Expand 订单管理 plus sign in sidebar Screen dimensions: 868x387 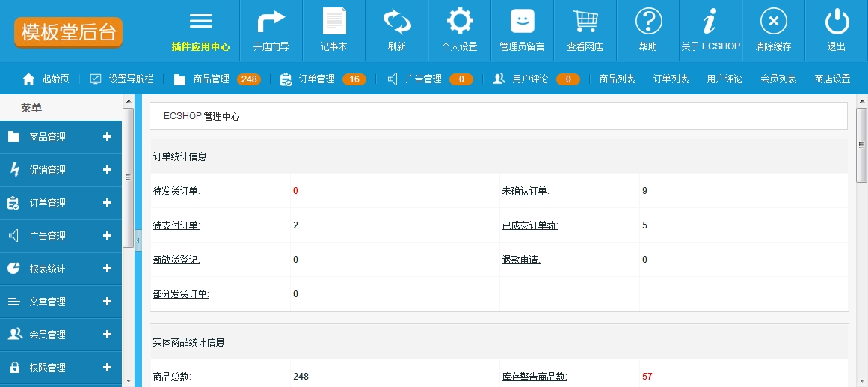pyautogui.click(x=107, y=203)
